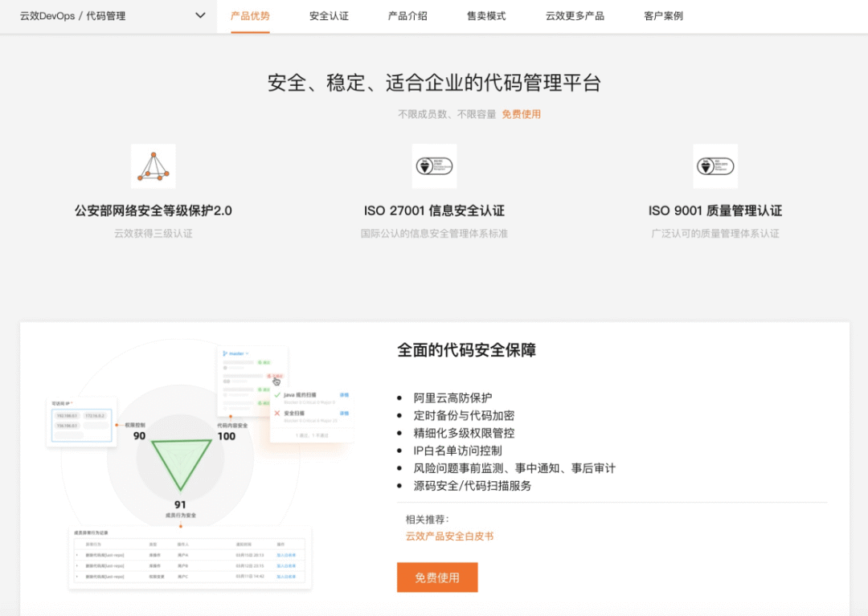Click the 国际公认的信息安全管理体系标准 description
The height and width of the screenshot is (616, 868).
[x=434, y=234]
